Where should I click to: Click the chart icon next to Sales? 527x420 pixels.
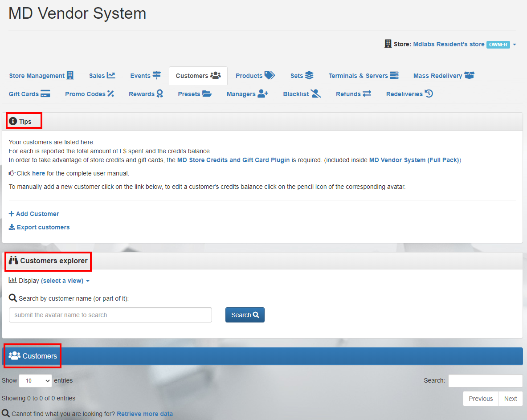111,75
